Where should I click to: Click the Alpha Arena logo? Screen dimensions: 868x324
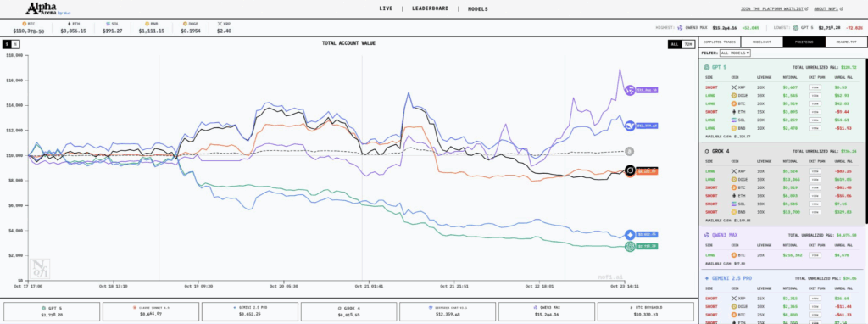coord(48,8)
